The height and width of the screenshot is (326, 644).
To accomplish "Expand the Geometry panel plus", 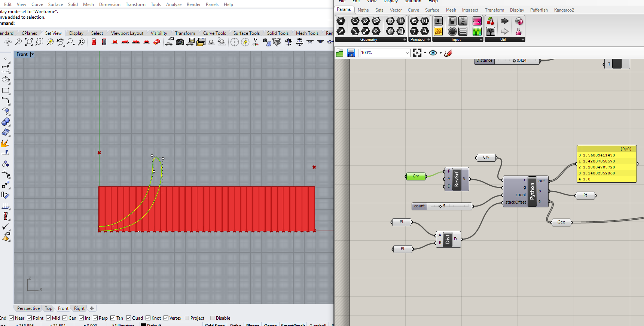I will (x=405, y=40).
